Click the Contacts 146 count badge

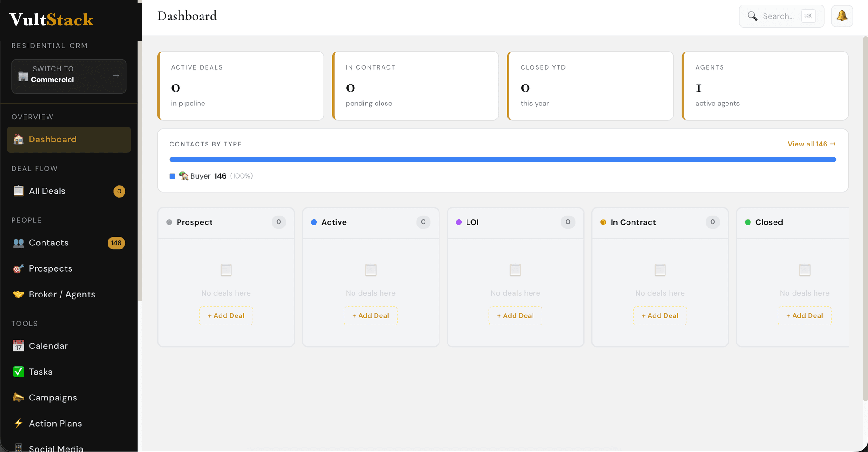[x=116, y=243]
